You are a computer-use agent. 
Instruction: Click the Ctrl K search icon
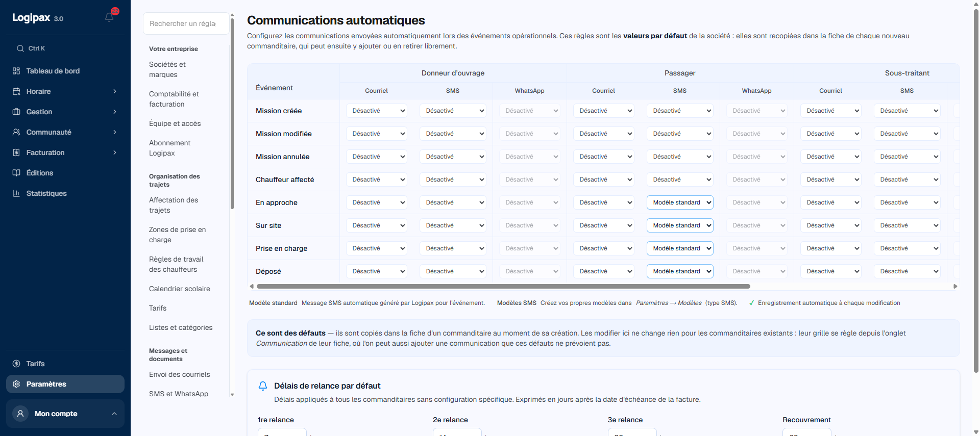click(20, 48)
